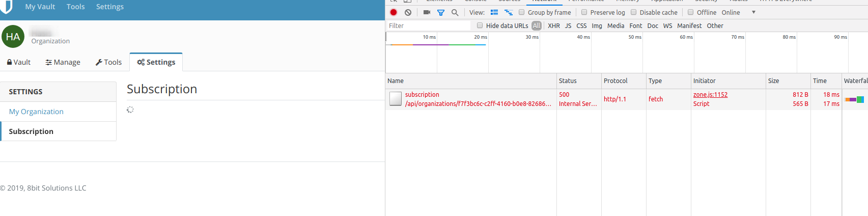Use large request rows view
The height and width of the screenshot is (216, 868).
click(494, 12)
